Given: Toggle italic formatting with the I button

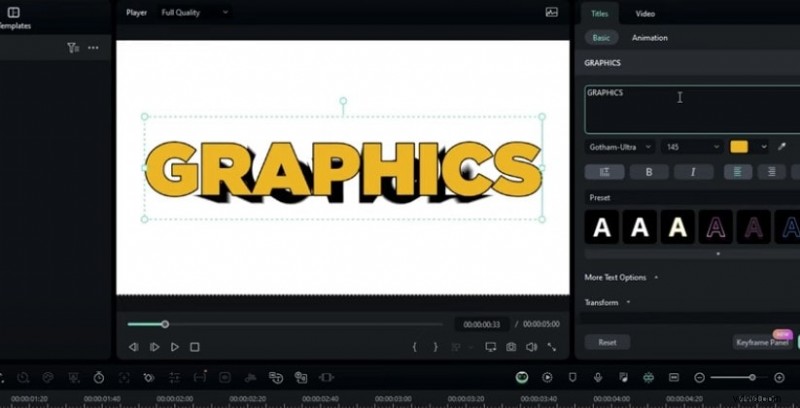Looking at the screenshot, I should [x=693, y=172].
